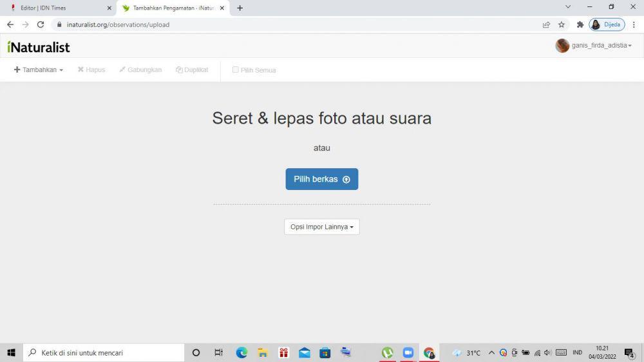The image size is (644, 362).
Task: Open the Wi-Fi network tray icon
Action: 537,352
